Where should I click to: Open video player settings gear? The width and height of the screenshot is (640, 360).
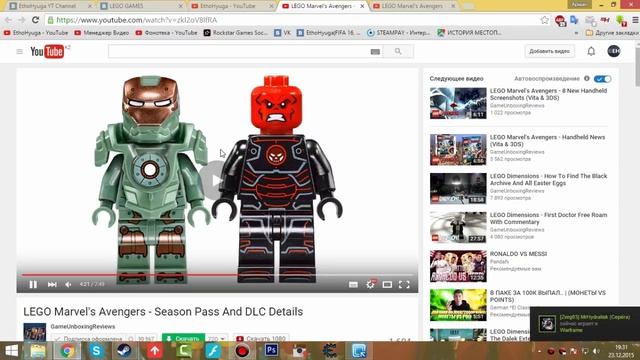[371, 284]
